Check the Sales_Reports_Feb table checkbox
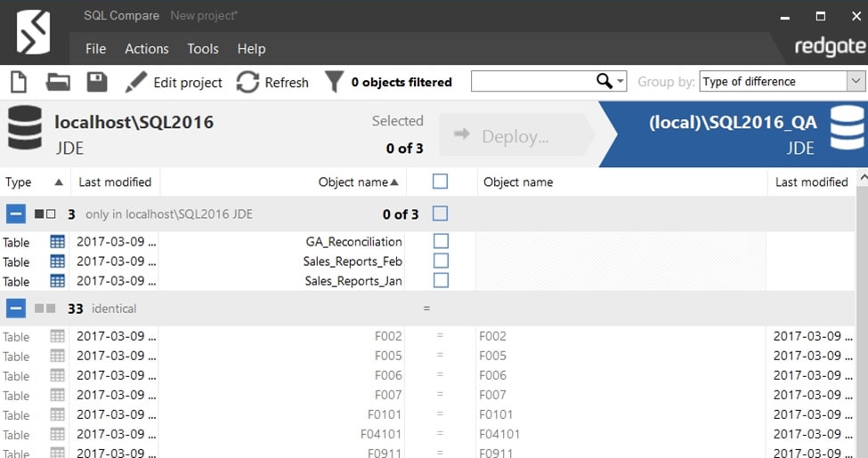This screenshot has width=868, height=458. [x=441, y=261]
